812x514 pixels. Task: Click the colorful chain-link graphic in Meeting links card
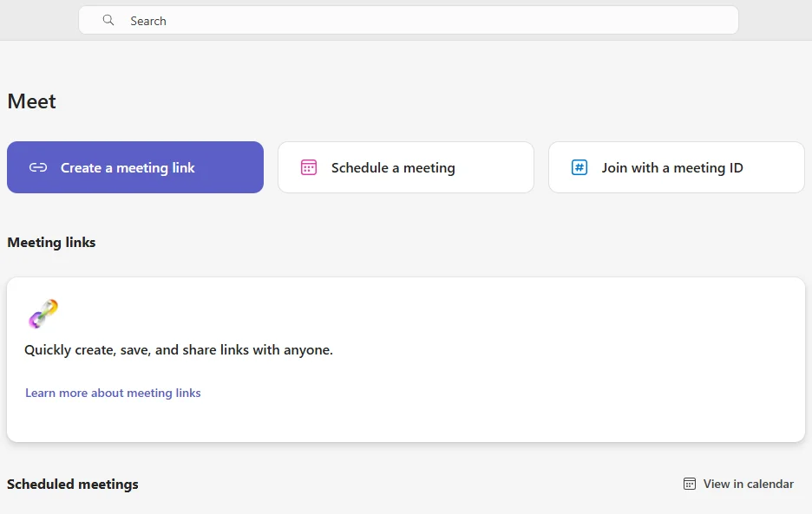click(x=45, y=314)
